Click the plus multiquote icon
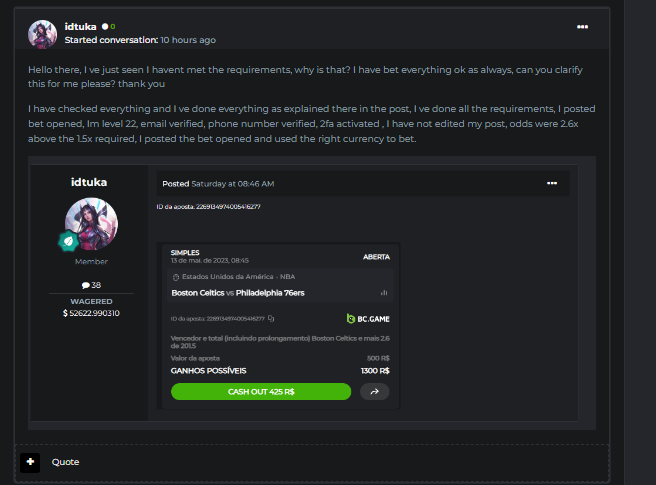656x485 pixels. tap(30, 462)
